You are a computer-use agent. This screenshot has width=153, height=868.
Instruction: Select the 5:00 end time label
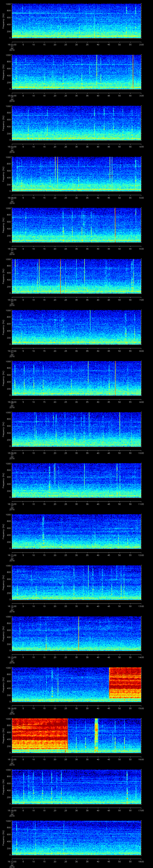[x=141, y=197]
